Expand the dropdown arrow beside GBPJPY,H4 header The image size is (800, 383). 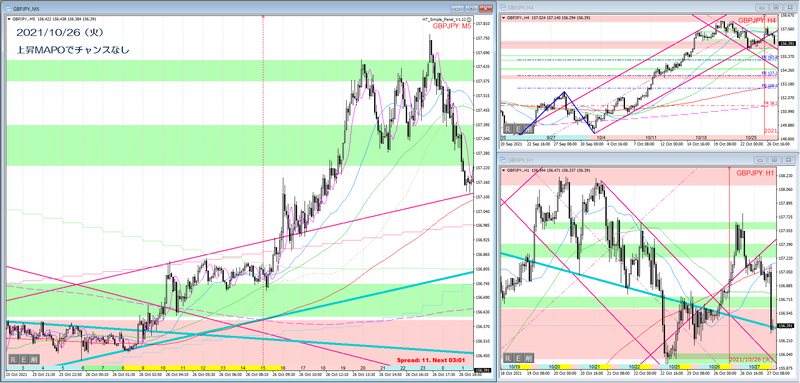(x=505, y=18)
